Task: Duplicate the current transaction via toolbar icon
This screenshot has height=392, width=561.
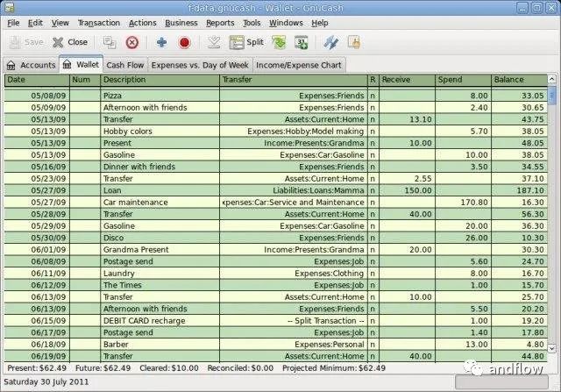Action: 110,42
